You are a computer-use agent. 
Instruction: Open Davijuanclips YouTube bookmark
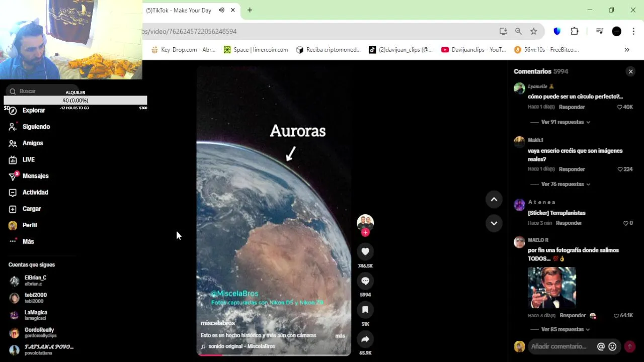(x=473, y=50)
